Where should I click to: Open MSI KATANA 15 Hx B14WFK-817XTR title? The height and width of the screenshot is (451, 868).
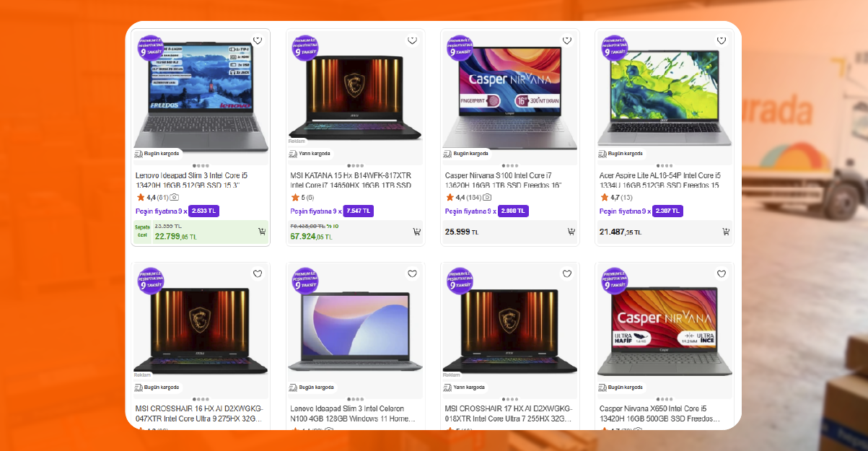tap(351, 180)
